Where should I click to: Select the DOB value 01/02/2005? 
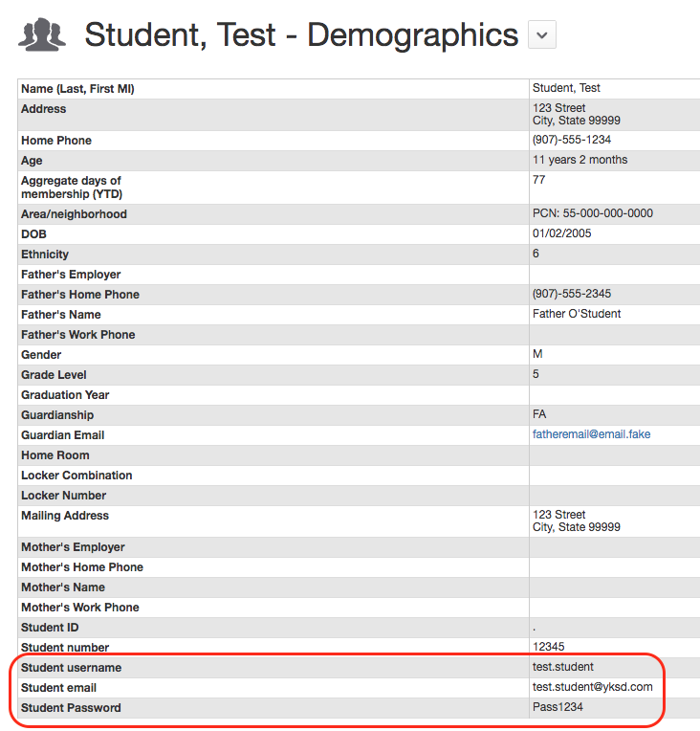click(562, 233)
